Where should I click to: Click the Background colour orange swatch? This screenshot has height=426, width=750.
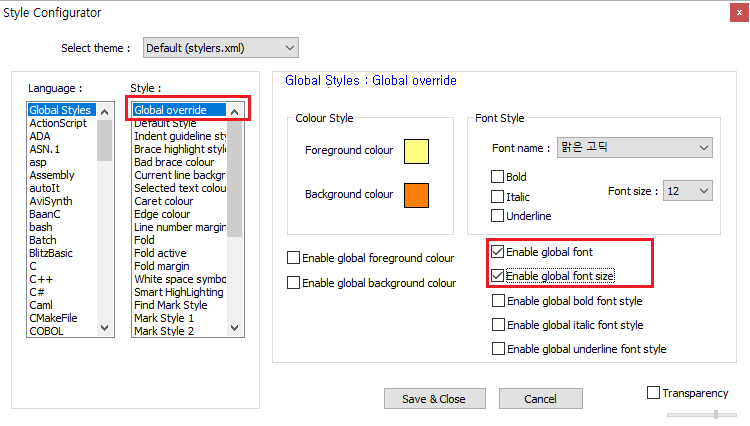tap(416, 195)
